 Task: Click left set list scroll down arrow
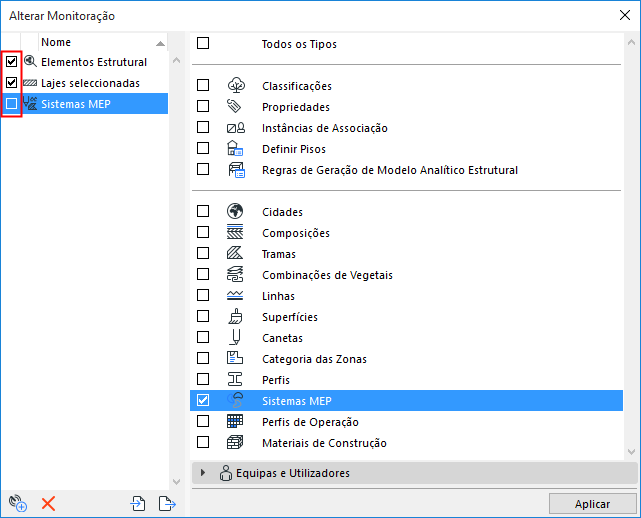[x=176, y=482]
